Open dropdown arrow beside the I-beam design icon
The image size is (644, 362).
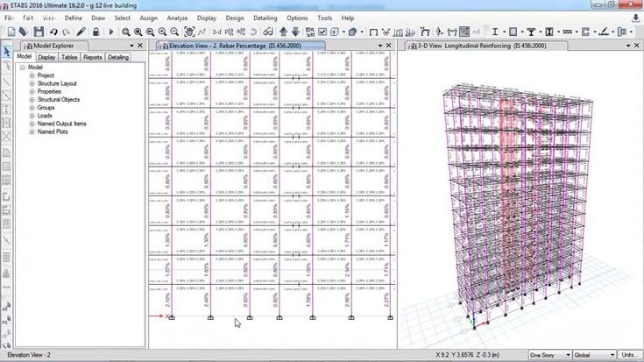505,32
